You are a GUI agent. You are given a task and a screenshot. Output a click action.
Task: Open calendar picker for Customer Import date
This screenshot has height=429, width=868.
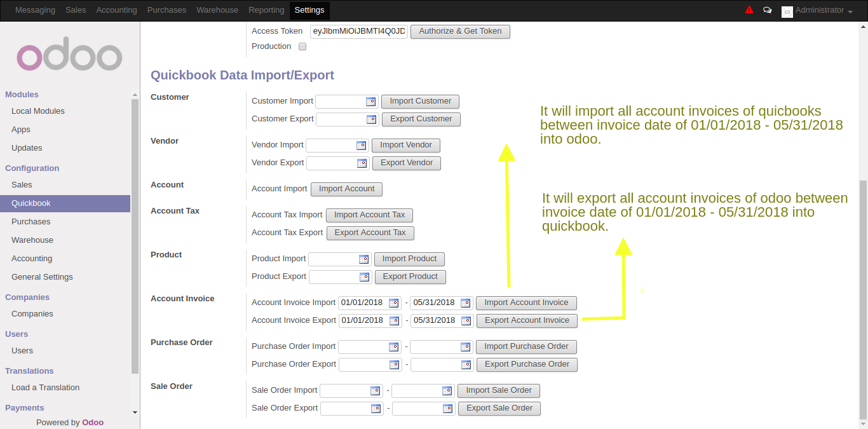coord(370,102)
